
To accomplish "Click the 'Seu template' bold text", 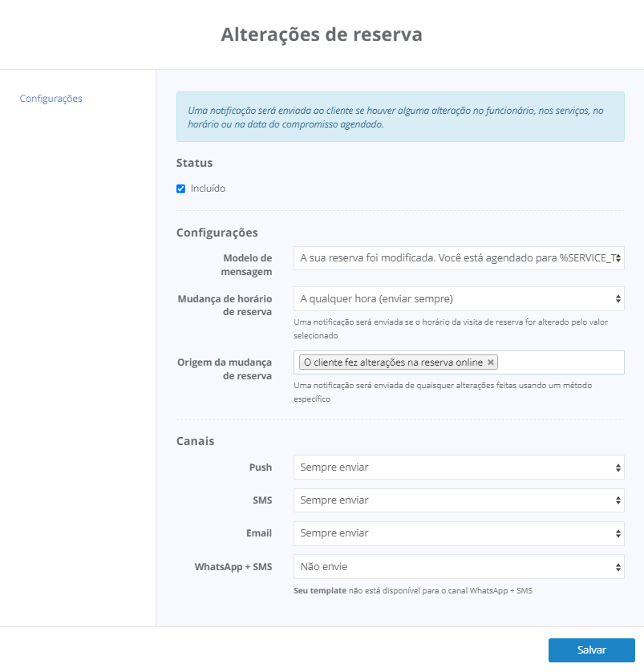I will (x=320, y=590).
